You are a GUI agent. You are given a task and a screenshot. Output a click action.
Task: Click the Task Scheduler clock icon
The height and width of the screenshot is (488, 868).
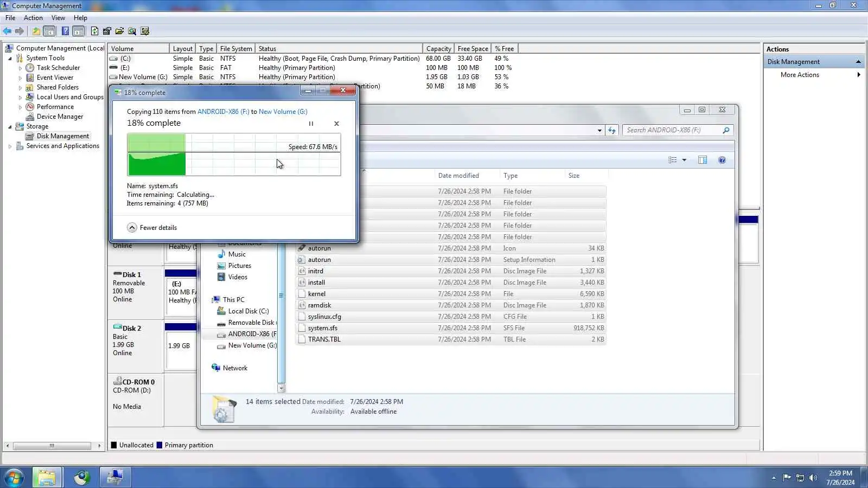coord(30,68)
